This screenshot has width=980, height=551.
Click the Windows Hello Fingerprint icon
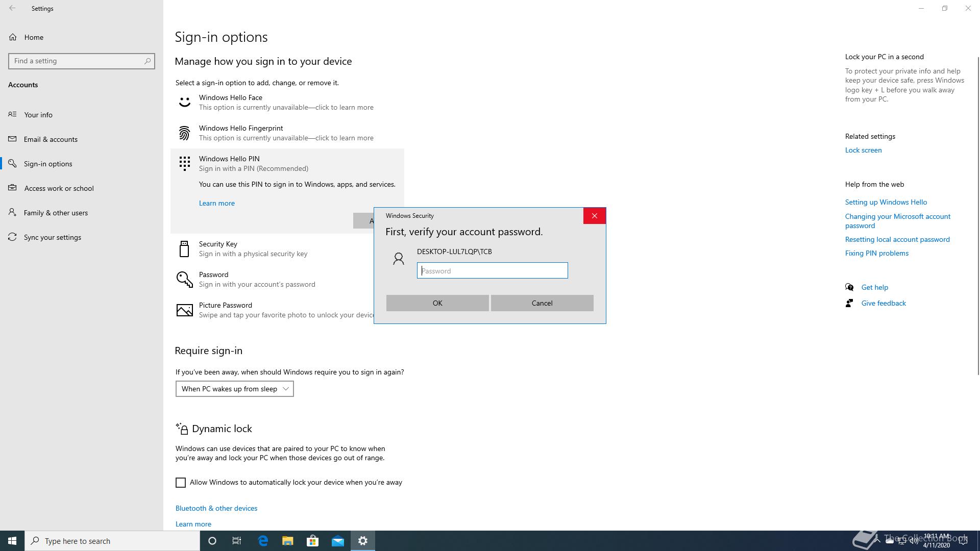(184, 133)
